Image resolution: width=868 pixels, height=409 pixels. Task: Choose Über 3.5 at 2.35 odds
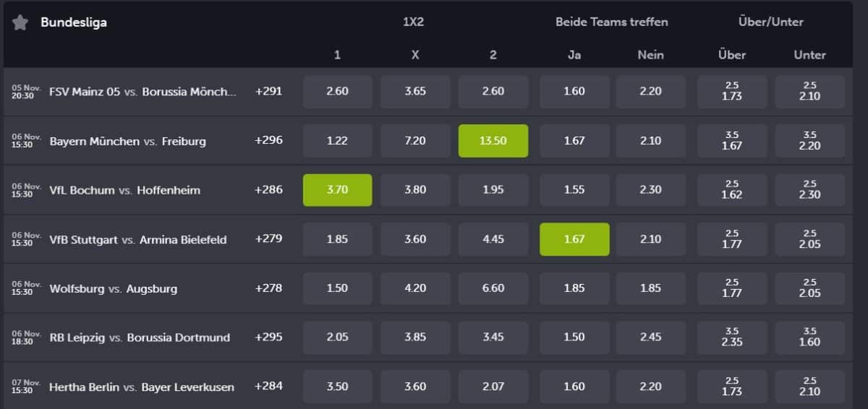732,337
